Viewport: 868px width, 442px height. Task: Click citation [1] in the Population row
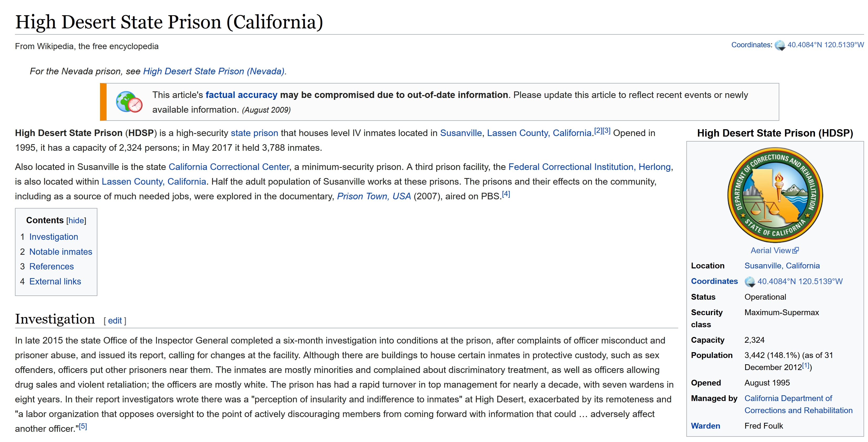click(805, 365)
